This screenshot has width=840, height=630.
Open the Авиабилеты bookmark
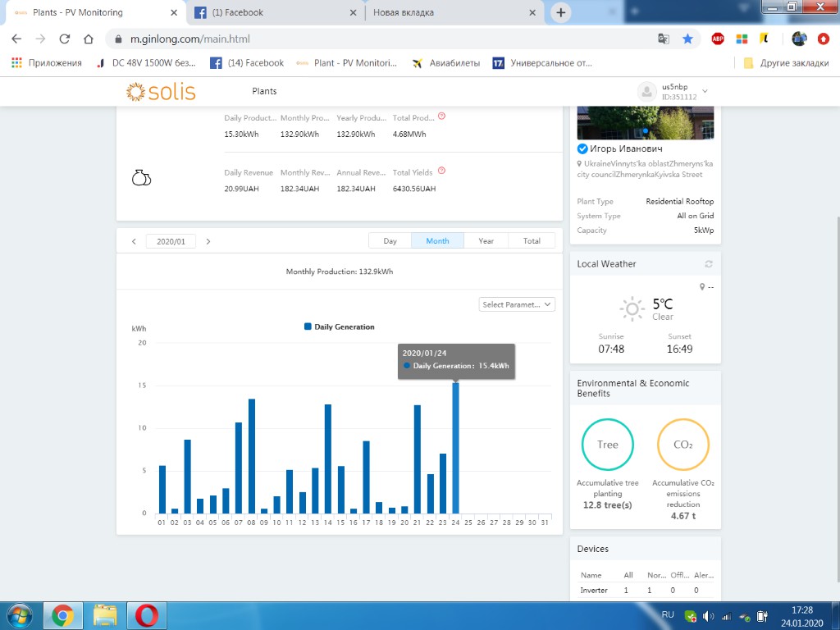point(446,63)
